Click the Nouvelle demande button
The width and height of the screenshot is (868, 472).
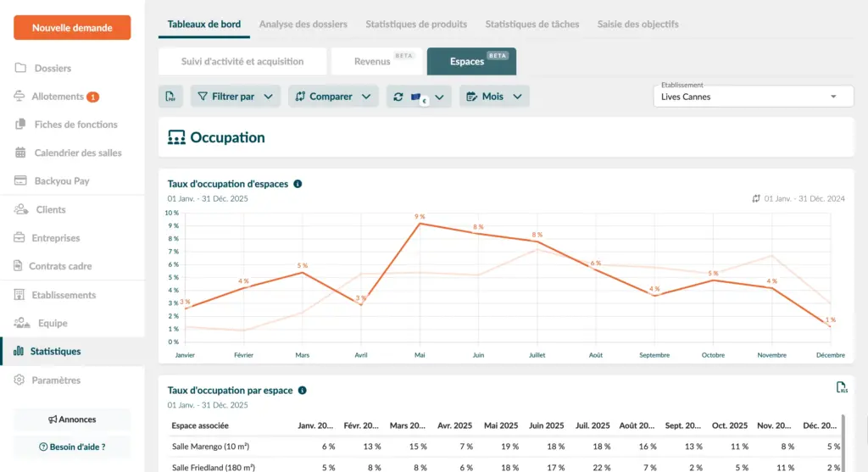click(x=72, y=28)
